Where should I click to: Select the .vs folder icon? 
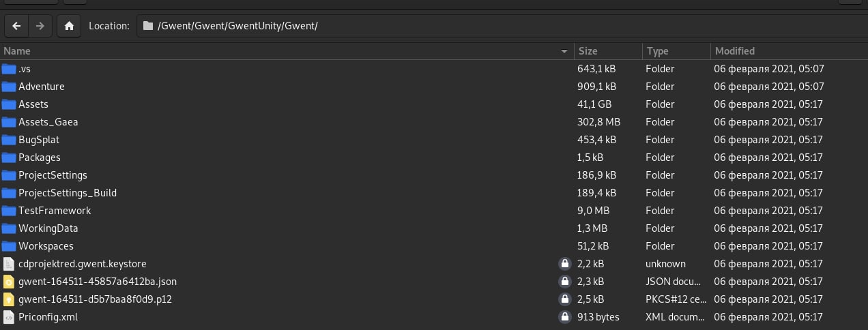pyautogui.click(x=9, y=69)
